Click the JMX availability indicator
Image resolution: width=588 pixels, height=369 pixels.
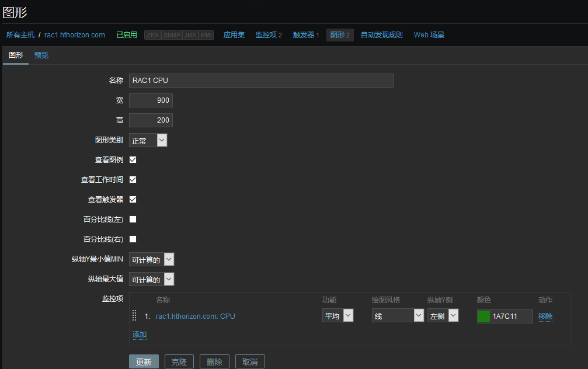190,35
